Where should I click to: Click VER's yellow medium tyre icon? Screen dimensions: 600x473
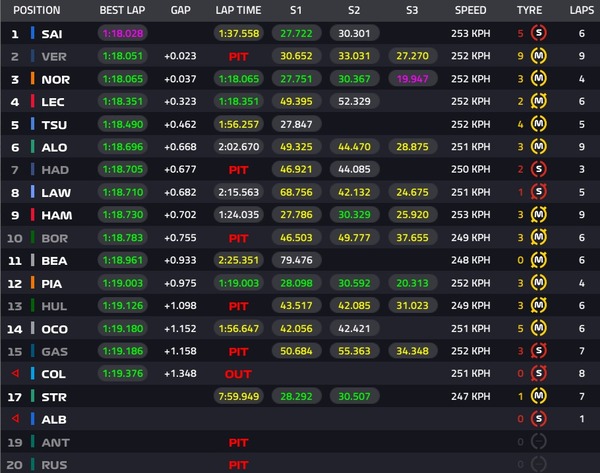540,56
